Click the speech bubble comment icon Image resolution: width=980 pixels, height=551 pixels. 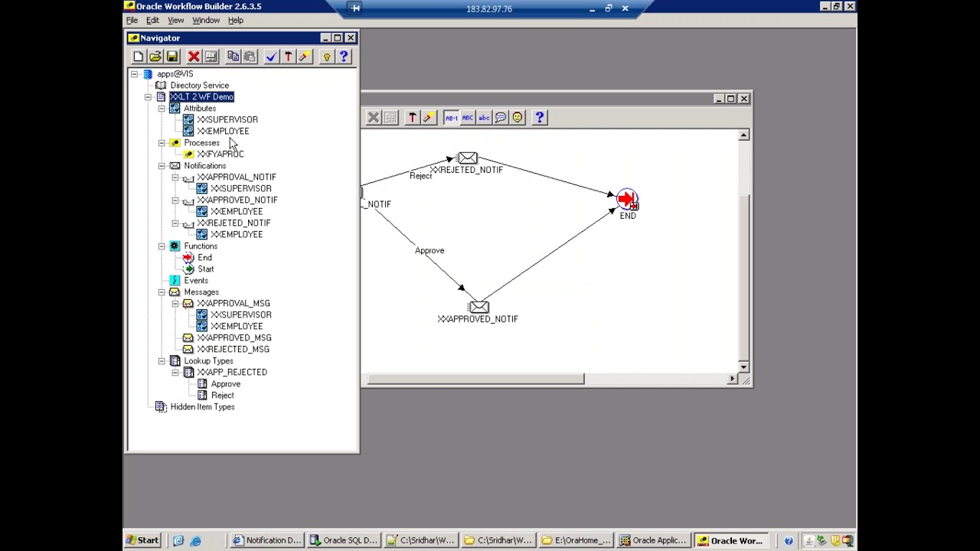(x=501, y=118)
